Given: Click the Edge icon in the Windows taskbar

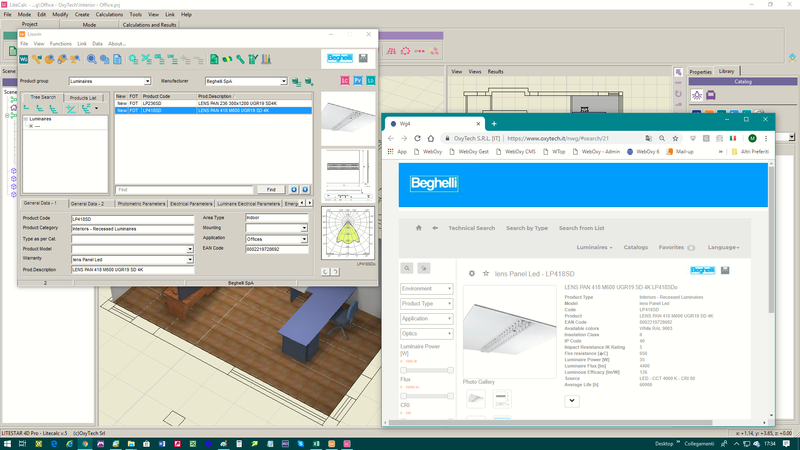Looking at the screenshot, I should [54, 444].
